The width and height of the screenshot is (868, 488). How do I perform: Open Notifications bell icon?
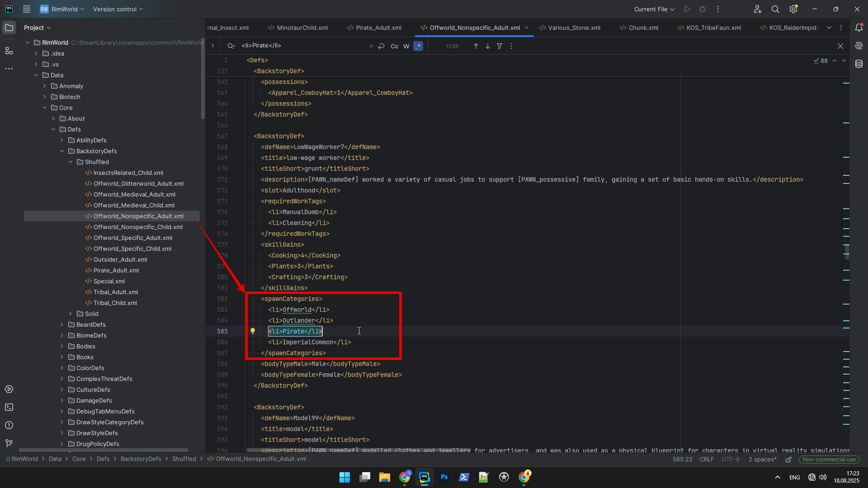pyautogui.click(x=859, y=28)
